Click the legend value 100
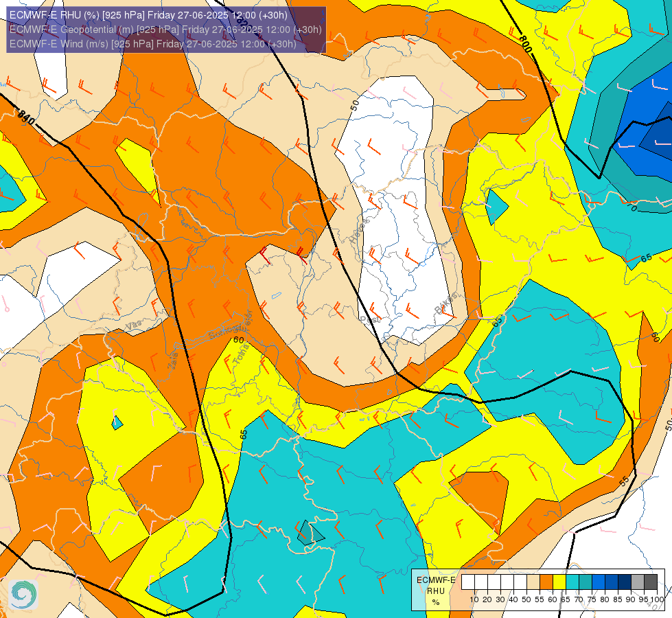 [x=657, y=599]
